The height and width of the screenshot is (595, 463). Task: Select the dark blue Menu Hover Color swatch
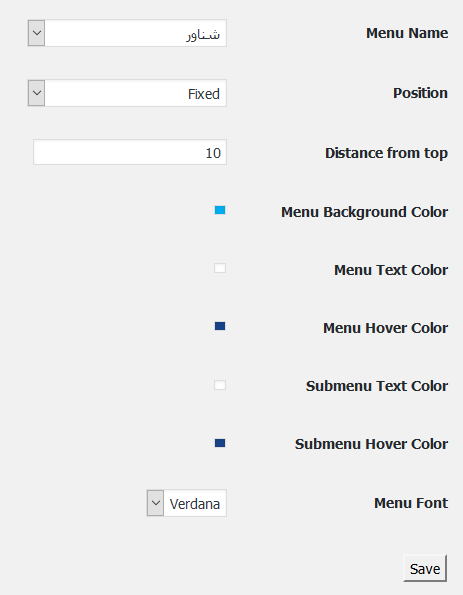point(220,326)
